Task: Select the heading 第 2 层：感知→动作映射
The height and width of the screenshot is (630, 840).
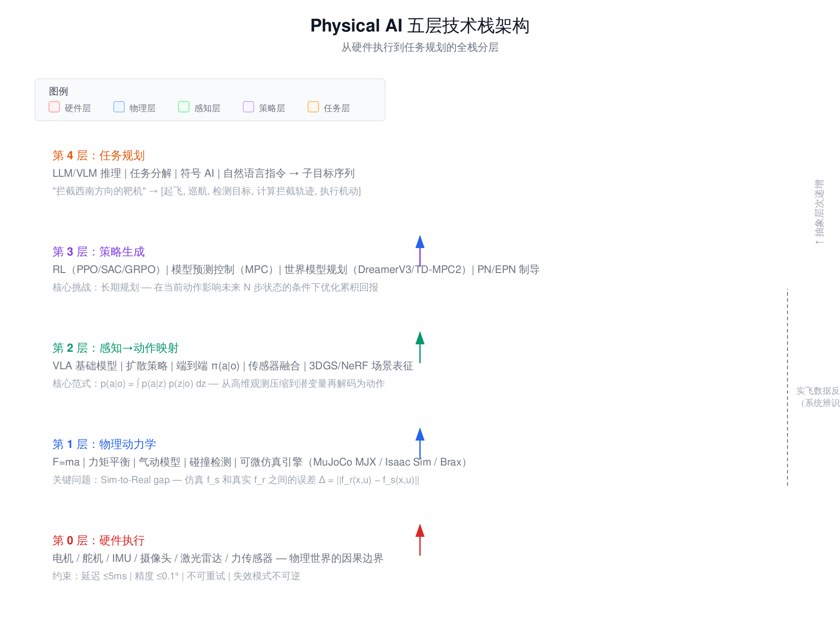Action: 115,348
